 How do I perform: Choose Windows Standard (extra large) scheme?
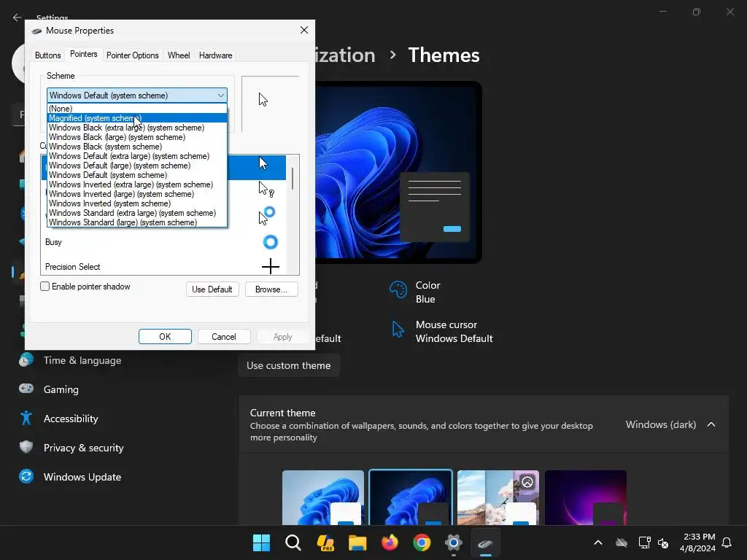(x=136, y=213)
